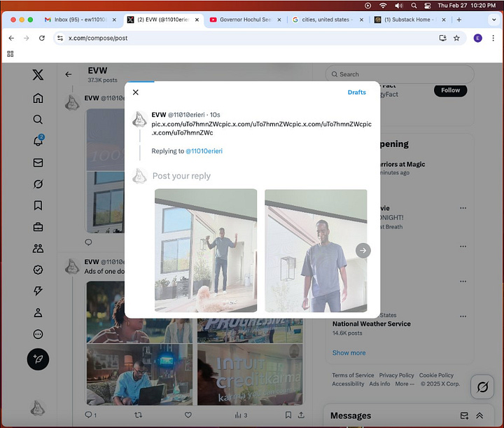Screen dimensions: 504x428
Task: Open Verified Orgs lightning icon
Action: (x=38, y=291)
